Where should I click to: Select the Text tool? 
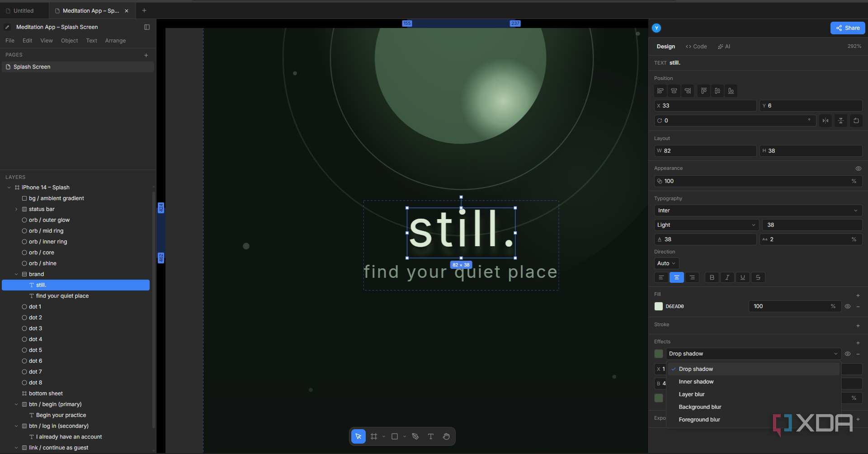point(431,436)
